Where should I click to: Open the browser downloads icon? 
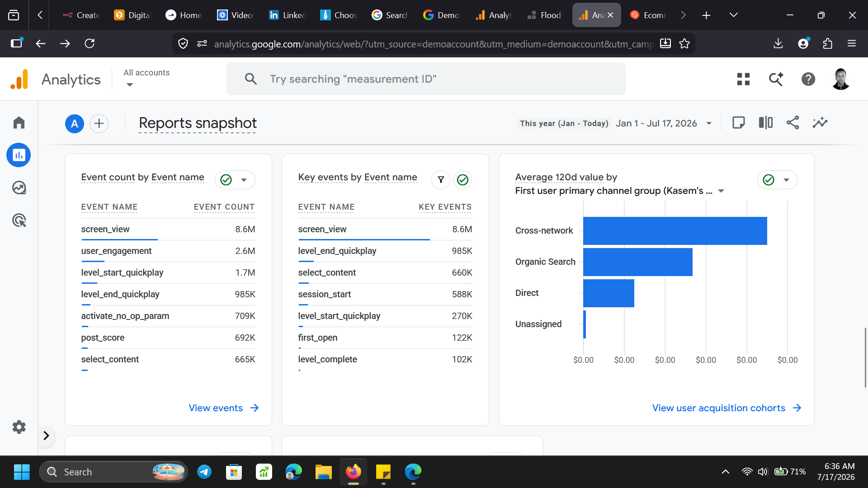pyautogui.click(x=778, y=43)
